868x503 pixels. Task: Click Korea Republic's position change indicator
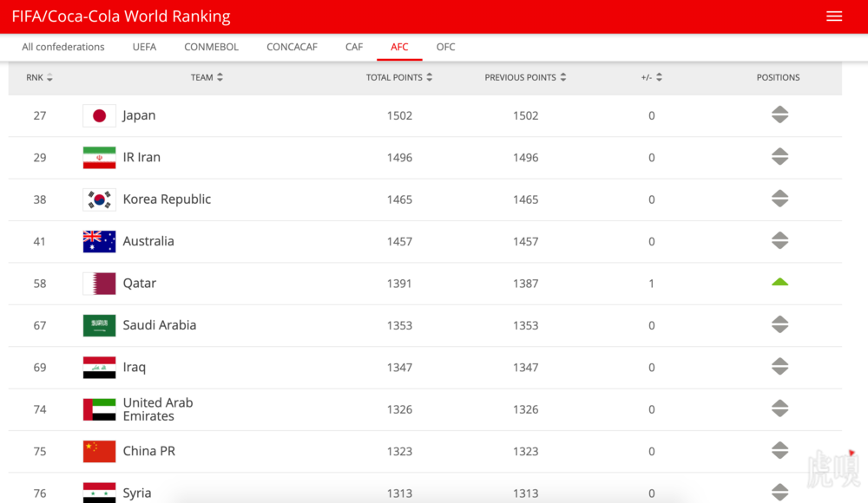coord(779,199)
